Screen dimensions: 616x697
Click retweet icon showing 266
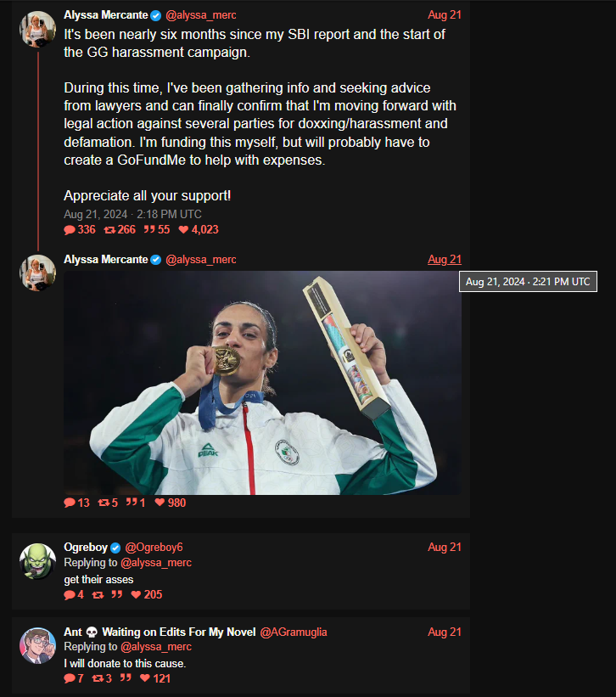[x=109, y=230]
